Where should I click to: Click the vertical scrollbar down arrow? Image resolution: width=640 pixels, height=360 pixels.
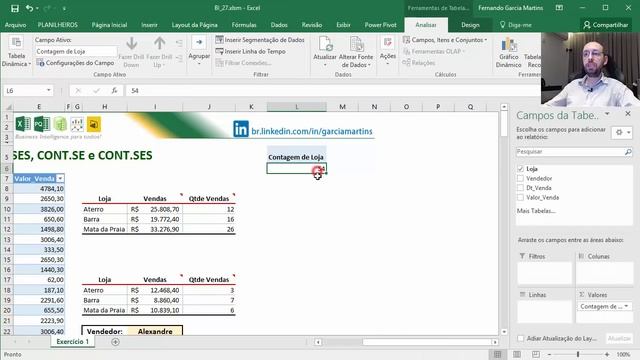pyautogui.click(x=504, y=332)
